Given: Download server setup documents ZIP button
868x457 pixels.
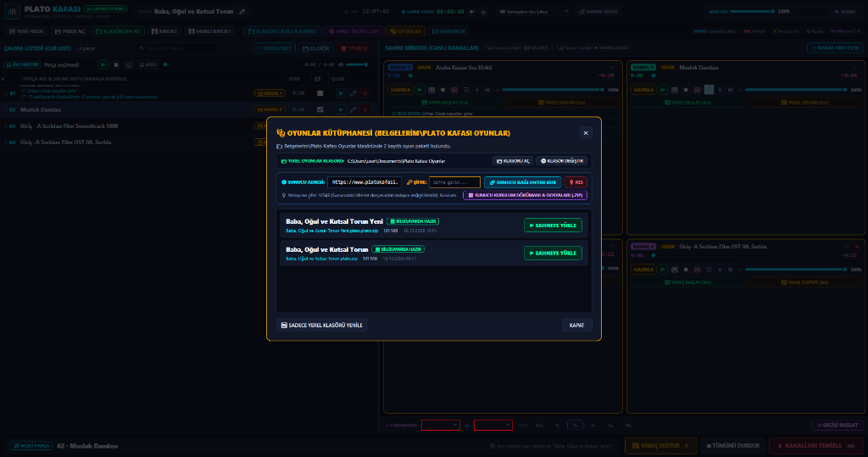Looking at the screenshot, I should (x=525, y=196).
